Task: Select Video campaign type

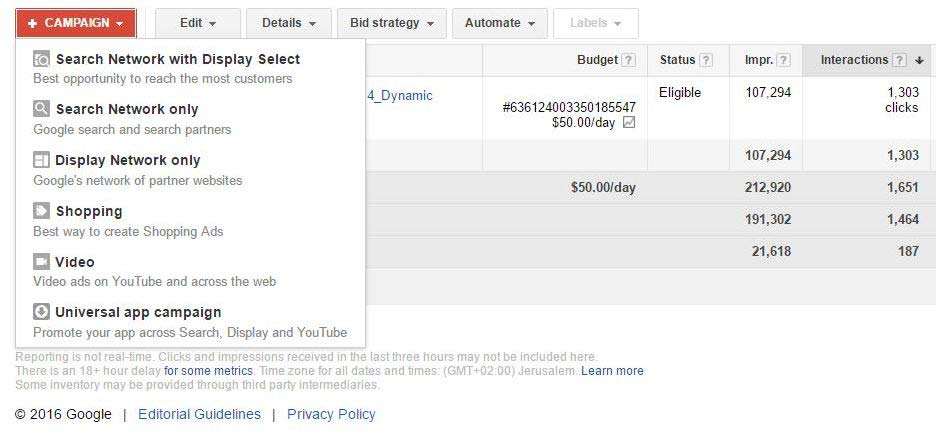Action: (x=190, y=271)
